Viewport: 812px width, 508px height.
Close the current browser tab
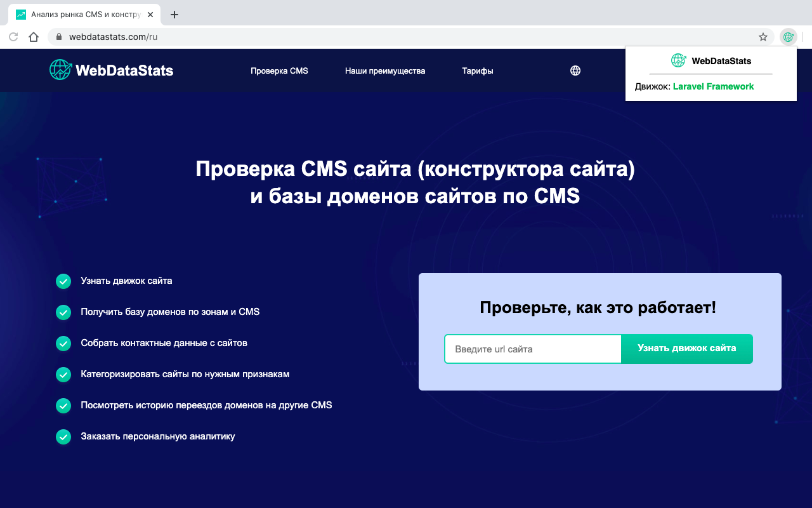(x=150, y=14)
